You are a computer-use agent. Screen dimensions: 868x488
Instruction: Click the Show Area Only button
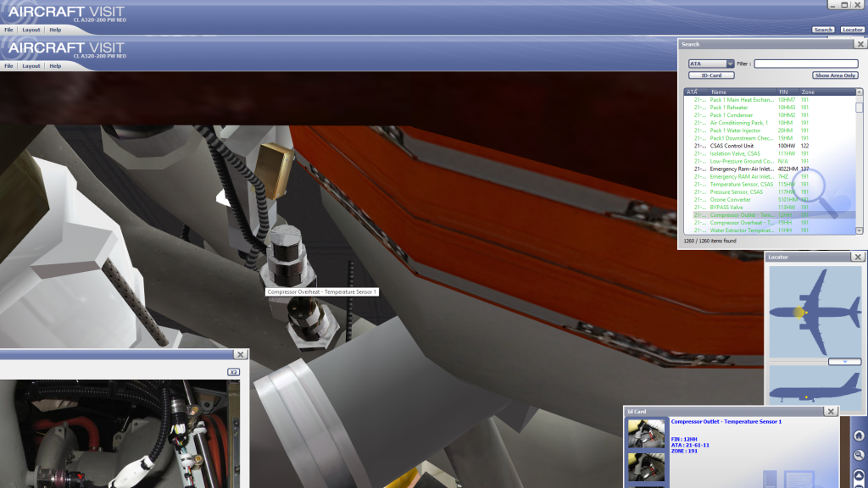pyautogui.click(x=835, y=75)
